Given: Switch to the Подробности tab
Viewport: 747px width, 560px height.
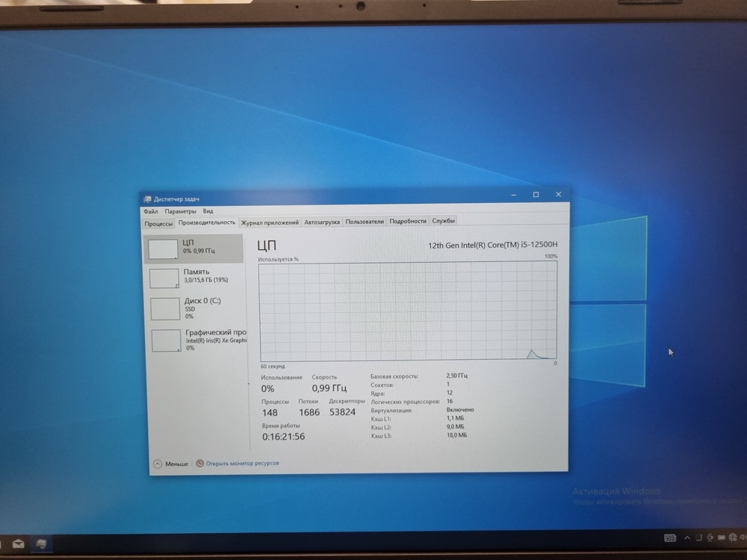Looking at the screenshot, I should click(x=408, y=221).
